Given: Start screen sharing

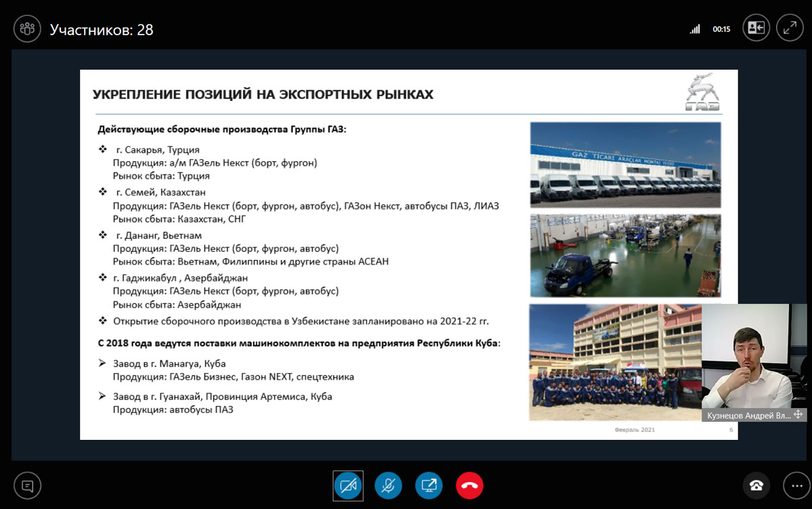Looking at the screenshot, I should click(429, 485).
